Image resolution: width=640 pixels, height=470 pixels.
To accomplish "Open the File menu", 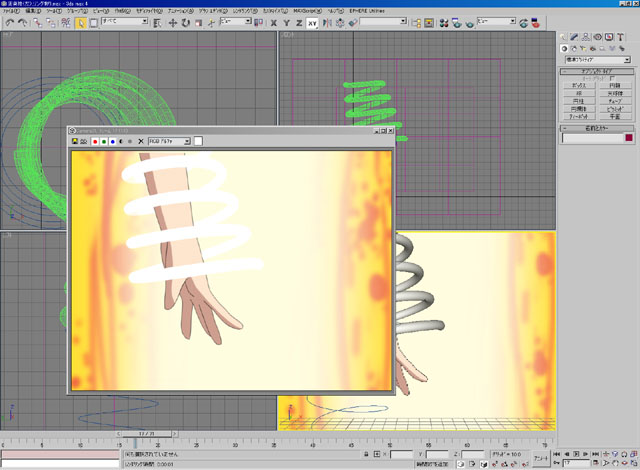I will (x=10, y=11).
